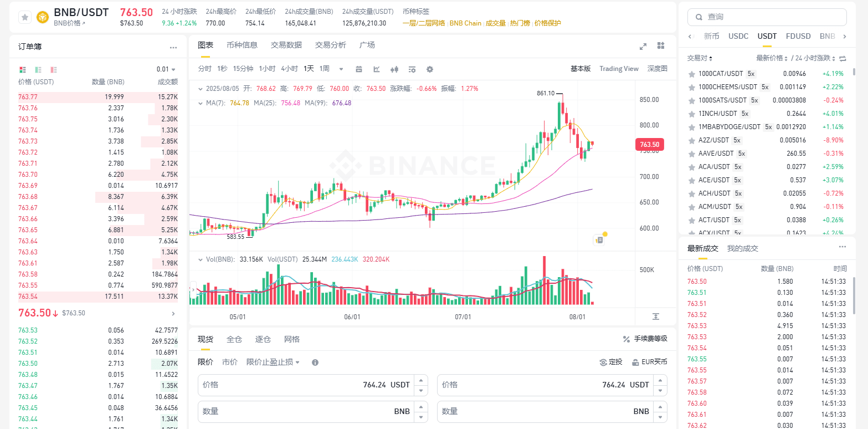Click the yellow BNB coin logo
Viewport: 868px width, 429px height.
click(x=42, y=17)
